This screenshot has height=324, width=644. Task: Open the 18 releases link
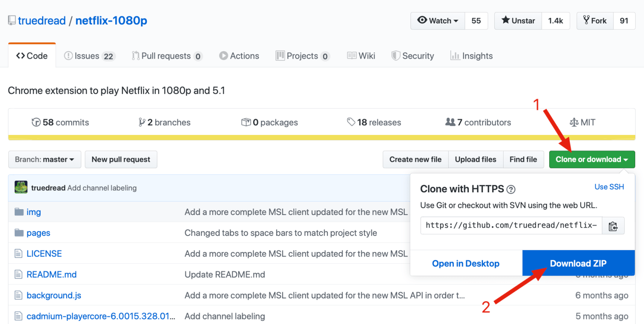[374, 122]
